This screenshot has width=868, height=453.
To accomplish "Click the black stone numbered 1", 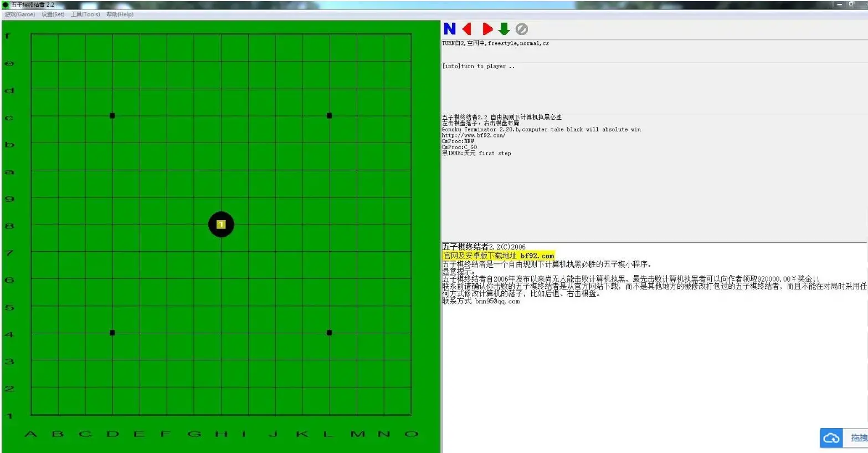I will click(x=221, y=225).
